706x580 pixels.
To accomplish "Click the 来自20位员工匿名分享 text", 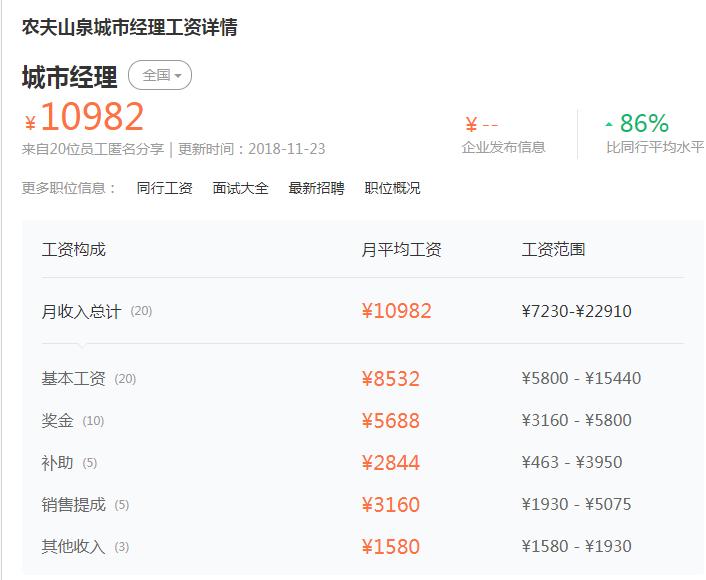I will tap(93, 149).
